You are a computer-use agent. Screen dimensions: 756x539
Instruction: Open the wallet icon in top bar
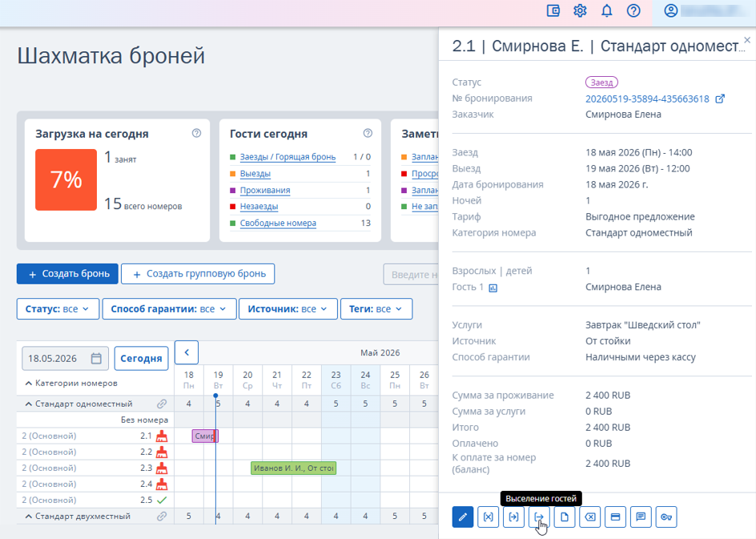553,10
